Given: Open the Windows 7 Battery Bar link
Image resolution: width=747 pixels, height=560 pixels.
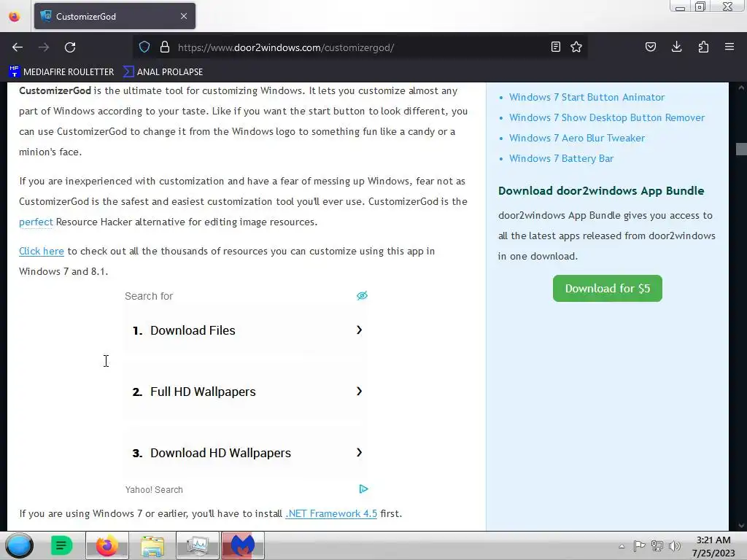Looking at the screenshot, I should pos(561,158).
